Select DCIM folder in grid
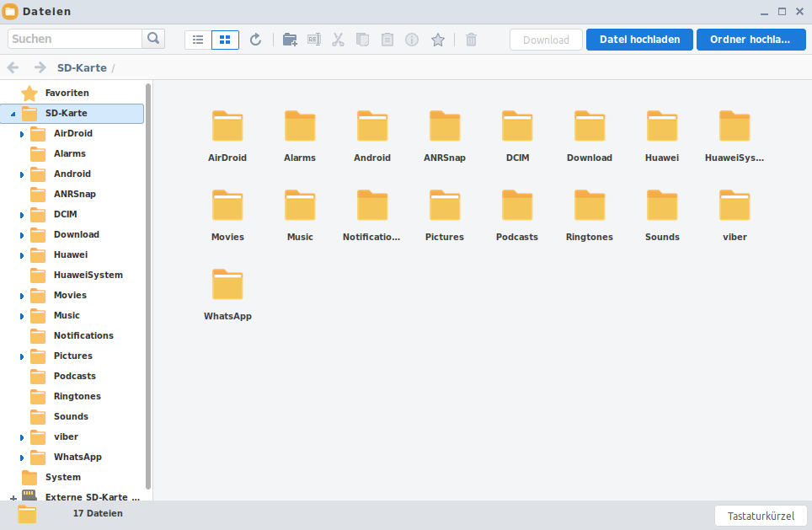 [517, 136]
